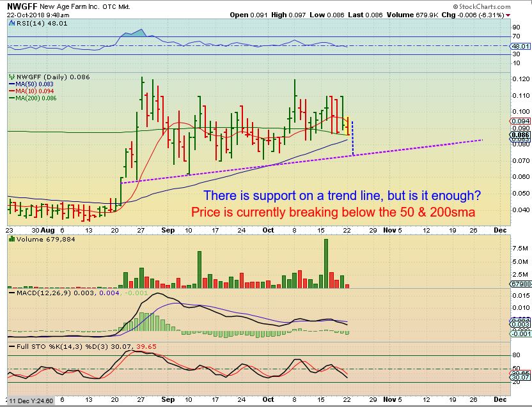Click the company name New Age Farm Inc.

(x=70, y=7)
